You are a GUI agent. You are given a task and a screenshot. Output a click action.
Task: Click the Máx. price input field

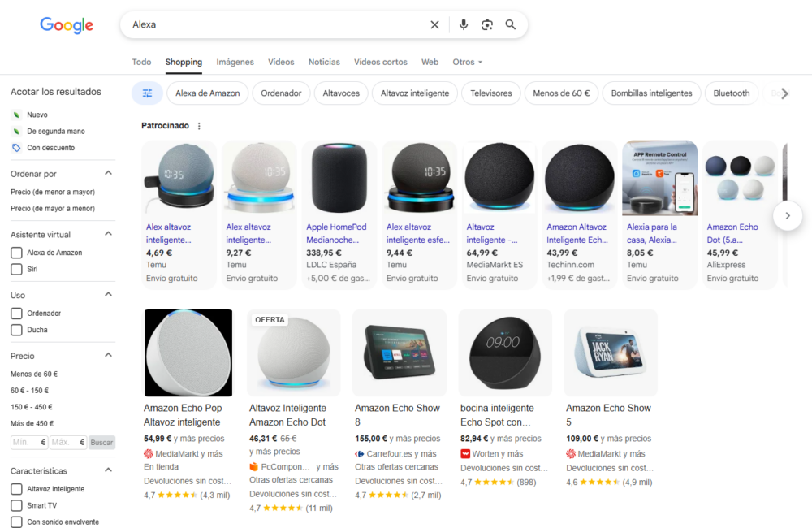(x=68, y=443)
